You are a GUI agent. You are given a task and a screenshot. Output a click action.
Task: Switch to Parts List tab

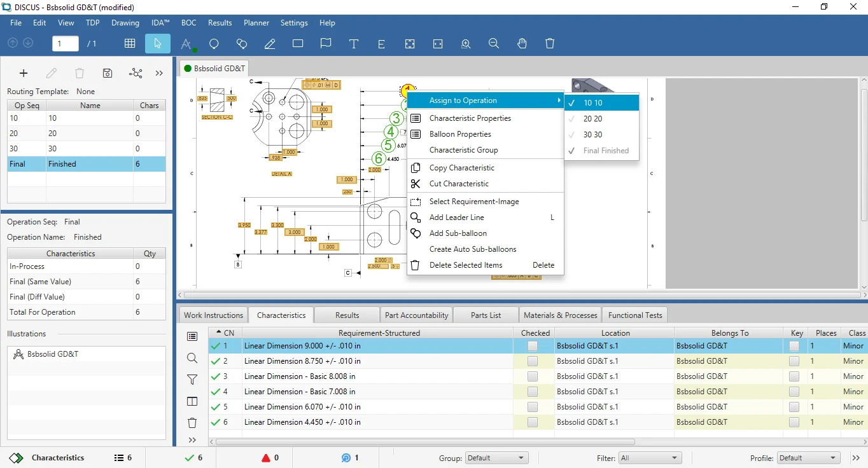(x=486, y=315)
